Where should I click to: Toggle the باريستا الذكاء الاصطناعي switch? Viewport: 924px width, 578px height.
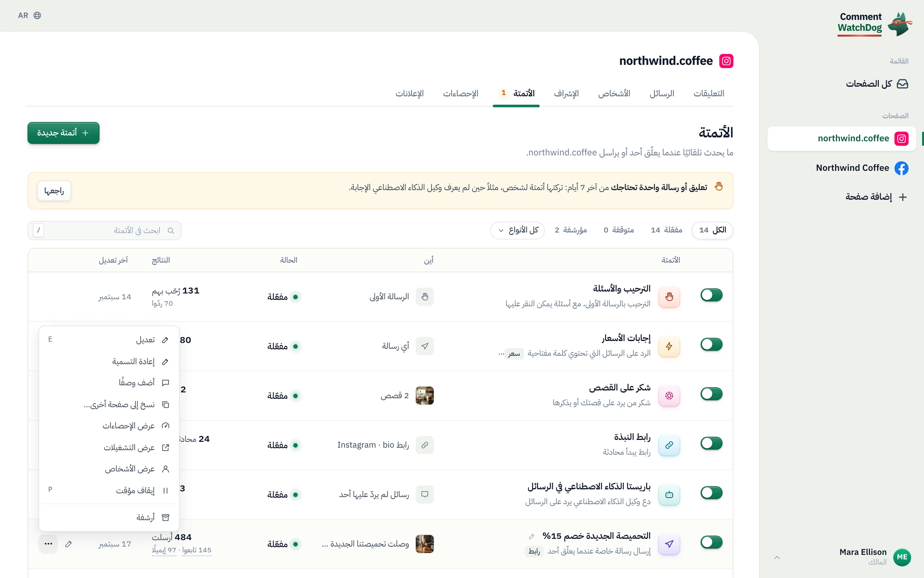pyautogui.click(x=711, y=492)
